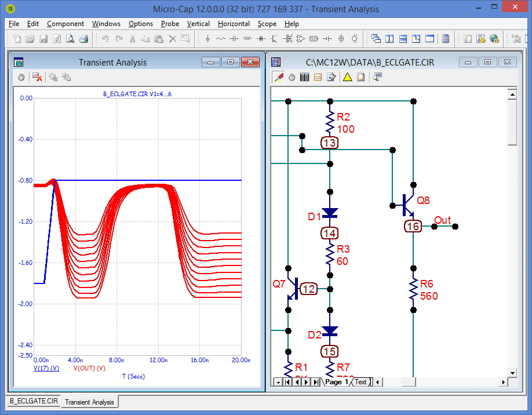This screenshot has width=532, height=415.
Task: Open the Probe menu
Action: point(170,24)
